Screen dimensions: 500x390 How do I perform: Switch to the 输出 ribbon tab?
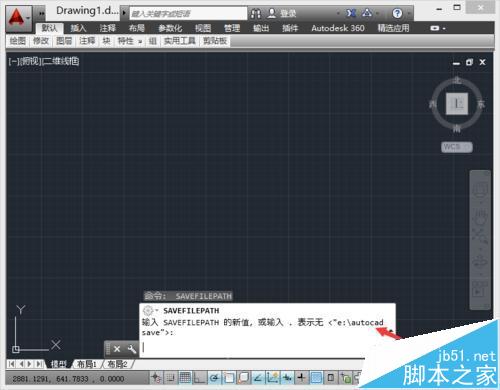261,28
